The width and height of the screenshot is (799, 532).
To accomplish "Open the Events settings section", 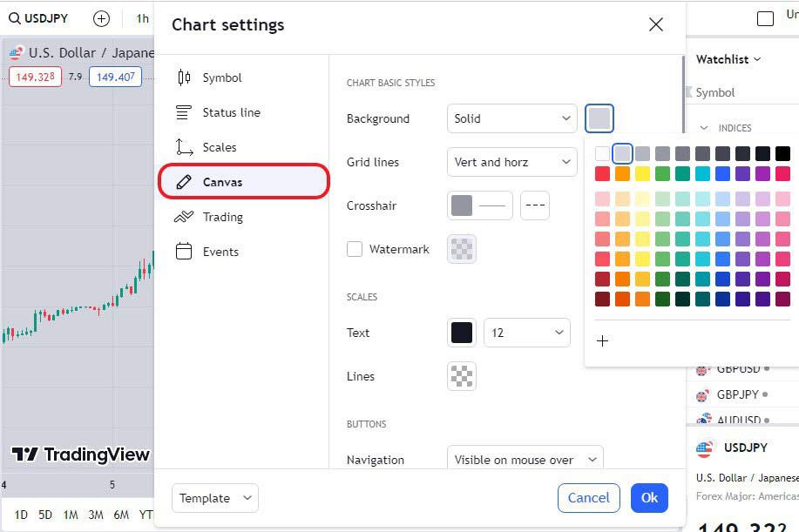I will [221, 251].
